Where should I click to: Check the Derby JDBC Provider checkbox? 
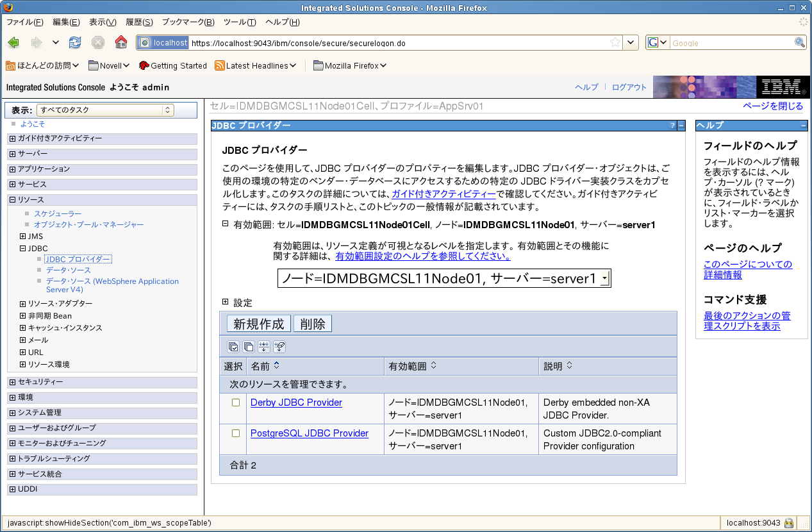[x=236, y=403]
